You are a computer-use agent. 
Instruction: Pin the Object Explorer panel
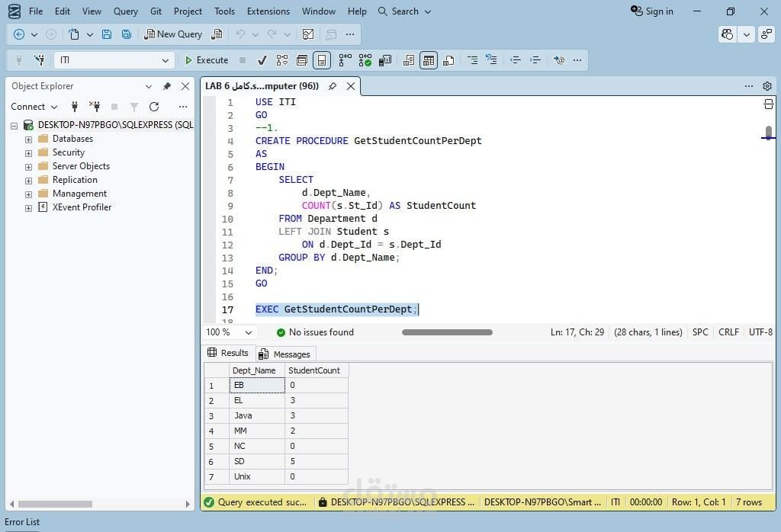coord(167,86)
